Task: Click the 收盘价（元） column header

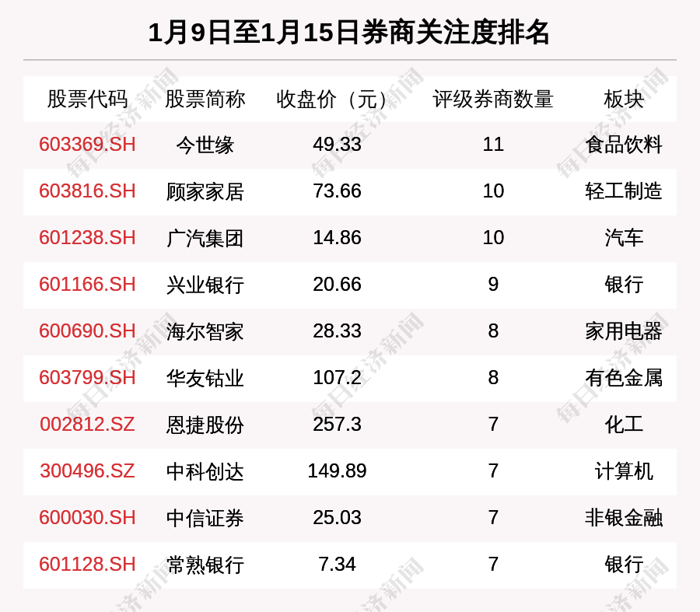Action: [333, 99]
